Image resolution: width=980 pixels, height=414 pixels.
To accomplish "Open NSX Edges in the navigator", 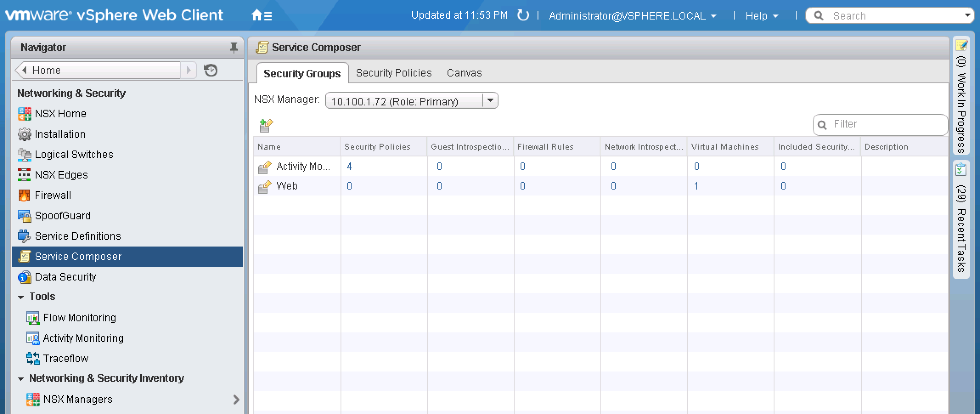I will point(61,175).
